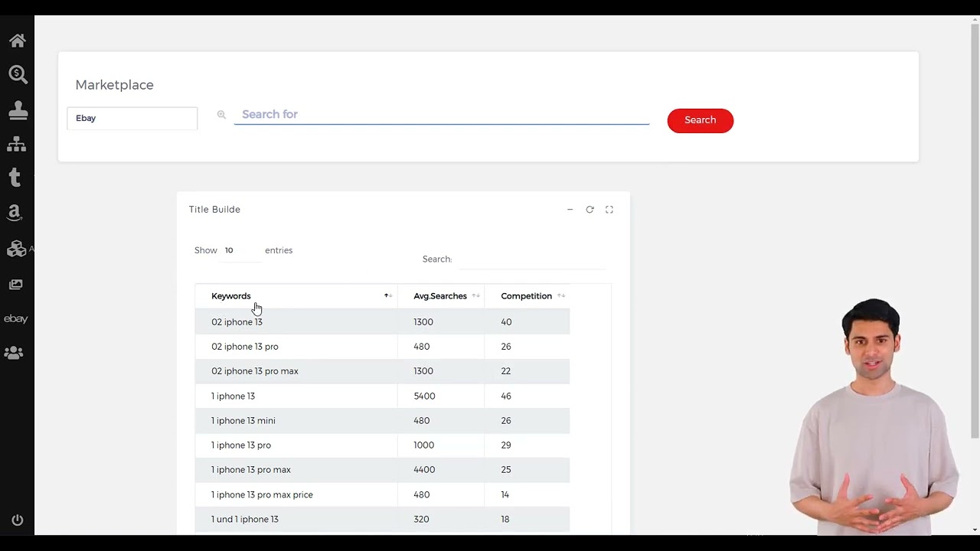Open the cubes sidebar icon
Viewport: 980px width, 551px height.
[x=16, y=249]
